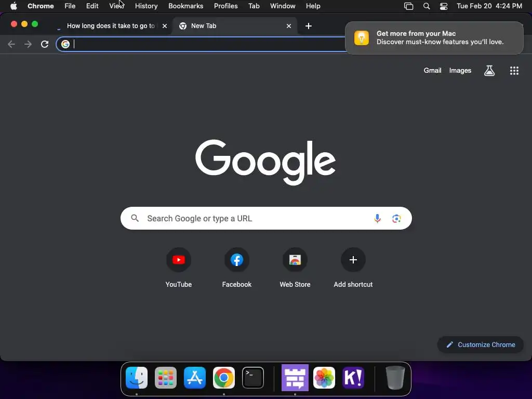Open Finder from the dock
This screenshot has height=399, width=532.
click(x=137, y=378)
